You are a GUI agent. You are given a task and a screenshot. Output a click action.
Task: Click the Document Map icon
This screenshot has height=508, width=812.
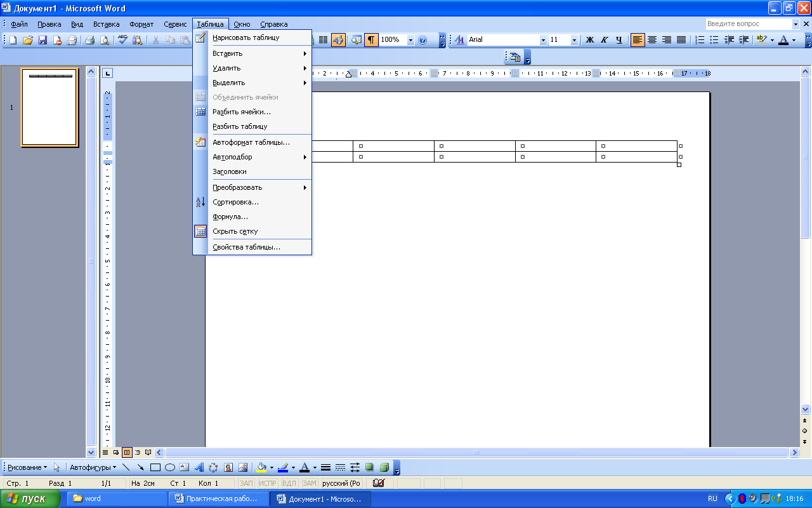coord(357,40)
